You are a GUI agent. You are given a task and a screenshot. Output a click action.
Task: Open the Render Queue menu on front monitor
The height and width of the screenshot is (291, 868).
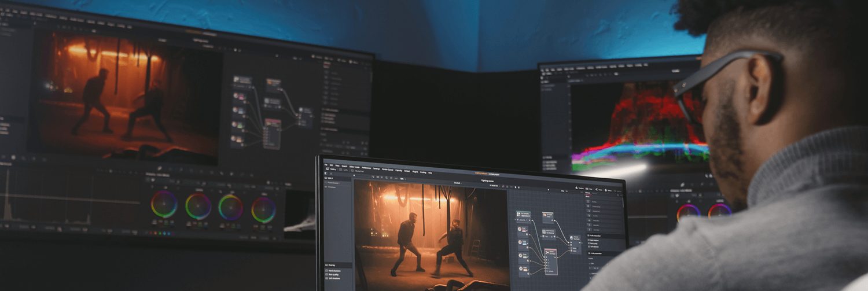tap(388, 170)
